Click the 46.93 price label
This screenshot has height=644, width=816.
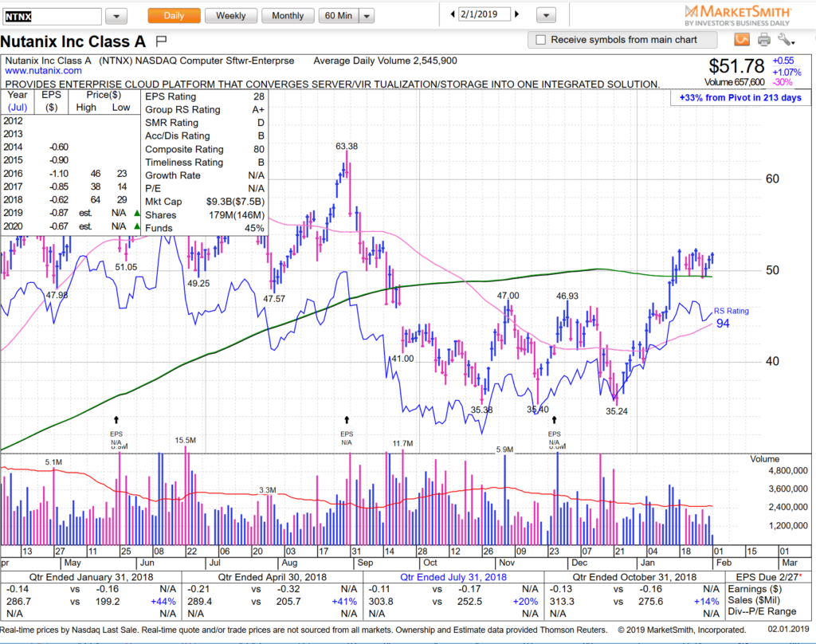[x=567, y=296]
